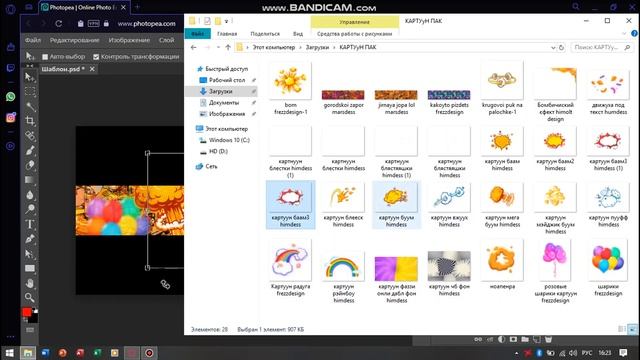This screenshot has width=640, height=360.
Task: Open the Файл menu in Photopea
Action: 33,40
